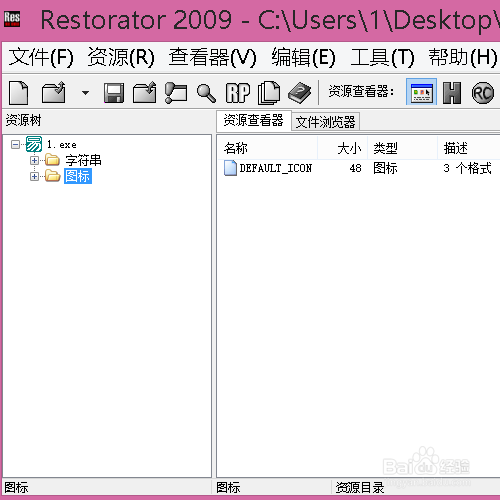This screenshot has width=500, height=500.
Task: Select the default resource viewer mode icon
Action: click(421, 92)
